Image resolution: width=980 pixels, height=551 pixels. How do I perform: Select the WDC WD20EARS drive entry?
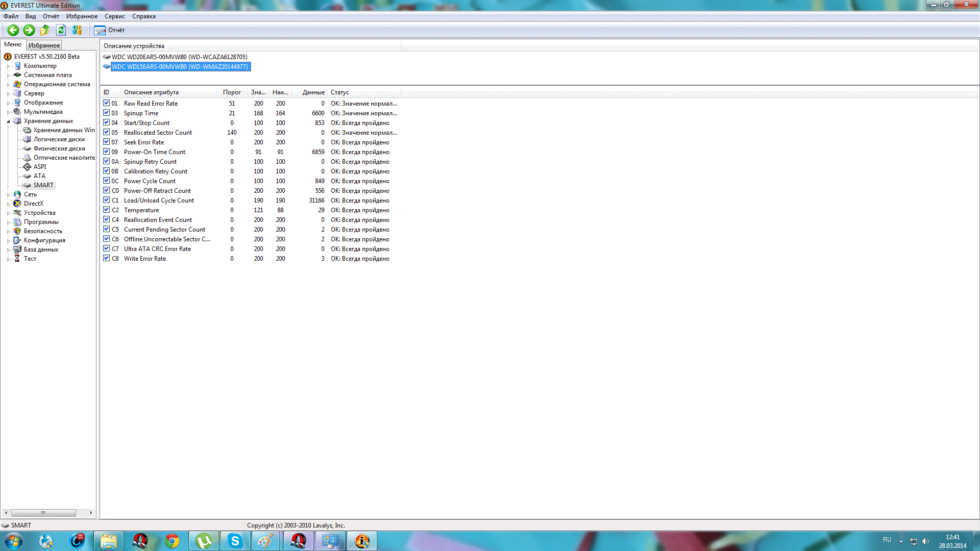pos(179,57)
